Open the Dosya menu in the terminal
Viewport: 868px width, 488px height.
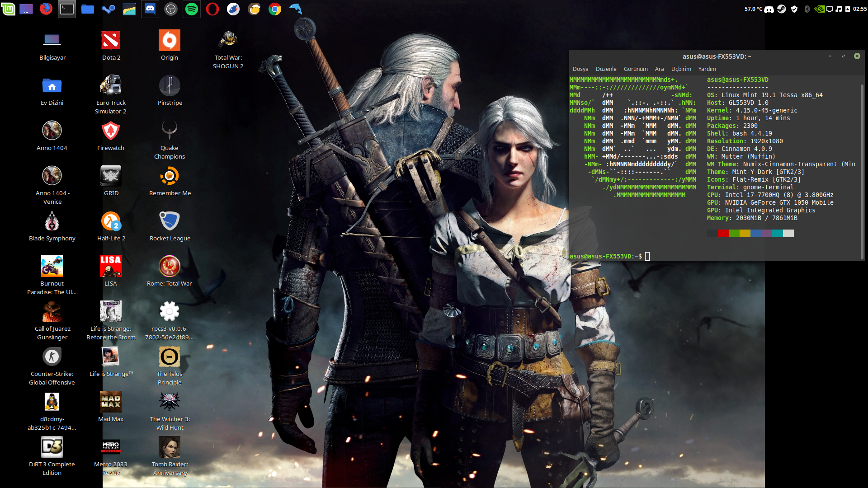point(580,69)
